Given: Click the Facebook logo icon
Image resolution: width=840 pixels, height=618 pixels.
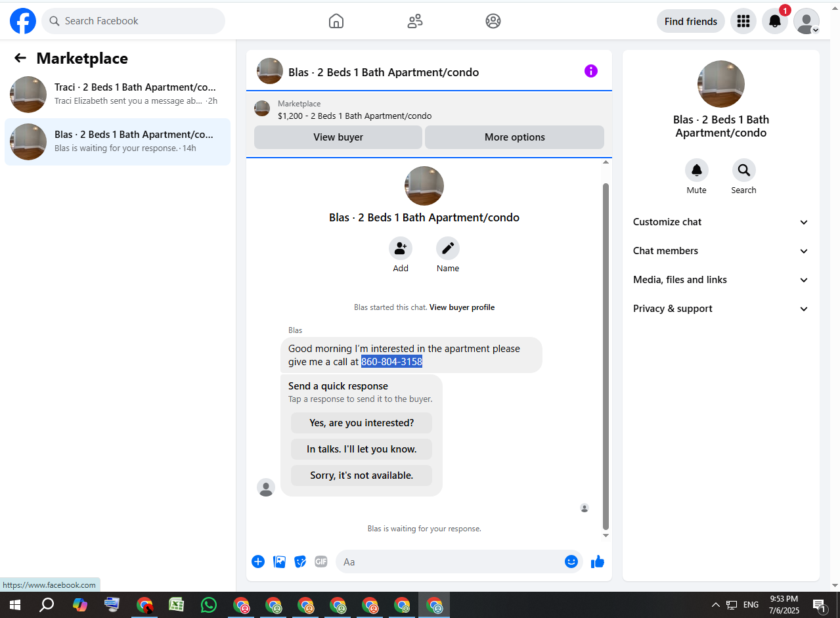Looking at the screenshot, I should 23,21.
